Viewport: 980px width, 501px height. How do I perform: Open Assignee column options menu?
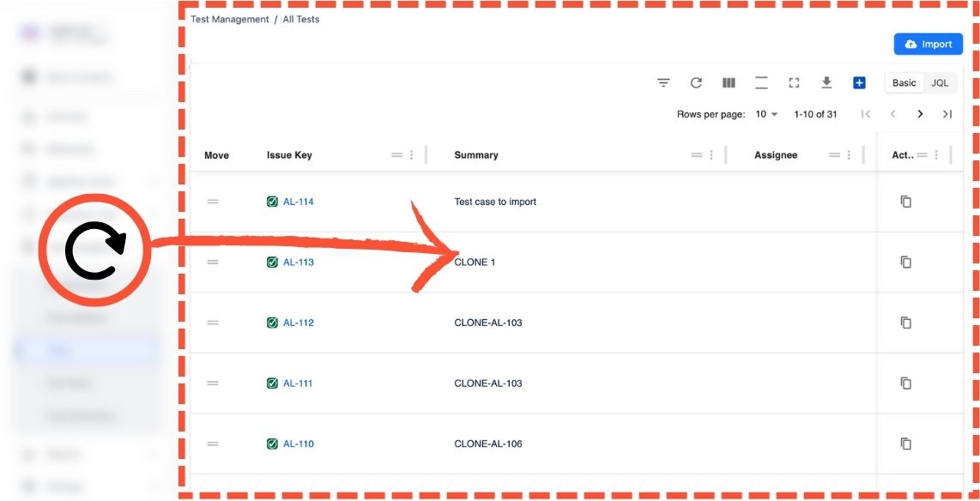[849, 155]
